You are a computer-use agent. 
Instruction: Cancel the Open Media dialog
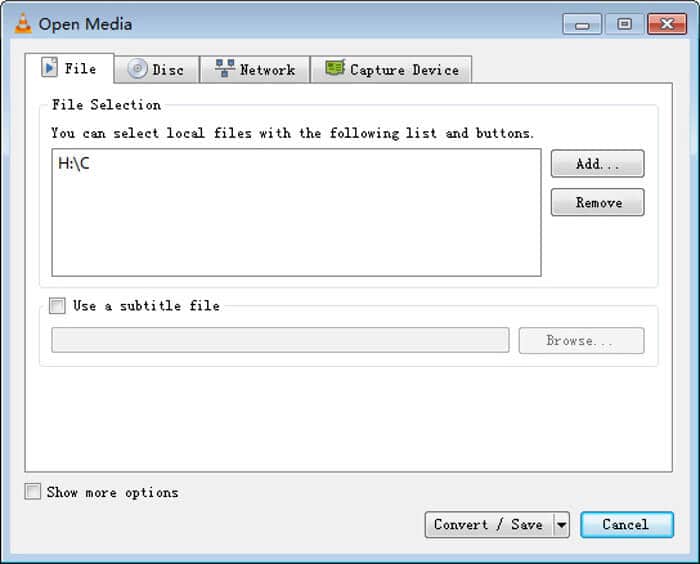click(x=625, y=525)
